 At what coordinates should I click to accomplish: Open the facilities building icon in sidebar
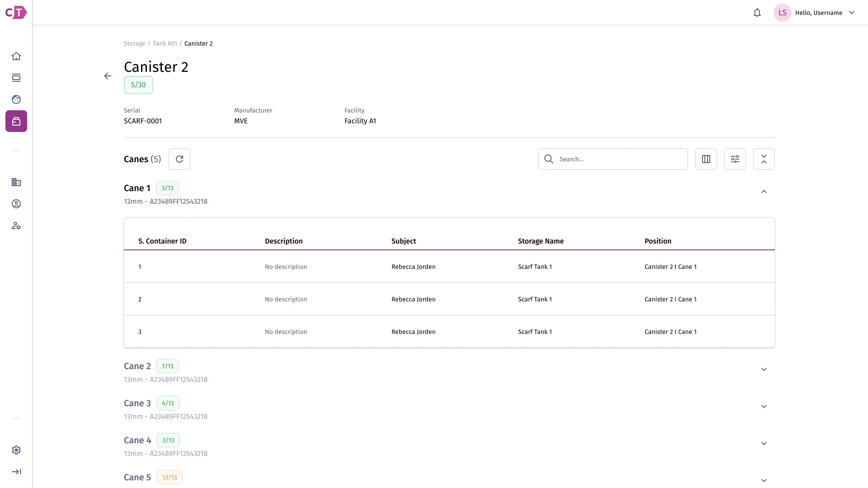(16, 182)
